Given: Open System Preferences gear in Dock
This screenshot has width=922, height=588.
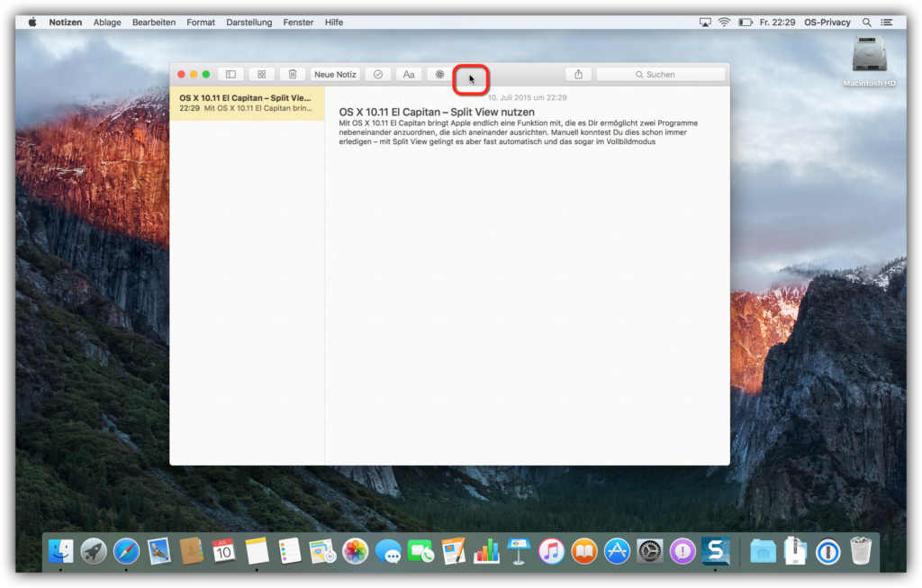Looking at the screenshot, I should click(650, 552).
